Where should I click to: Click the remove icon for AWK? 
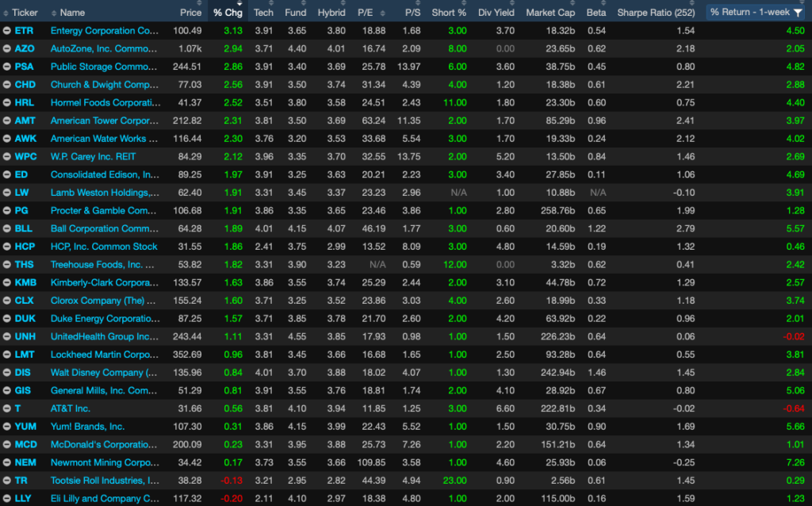tap(6, 139)
